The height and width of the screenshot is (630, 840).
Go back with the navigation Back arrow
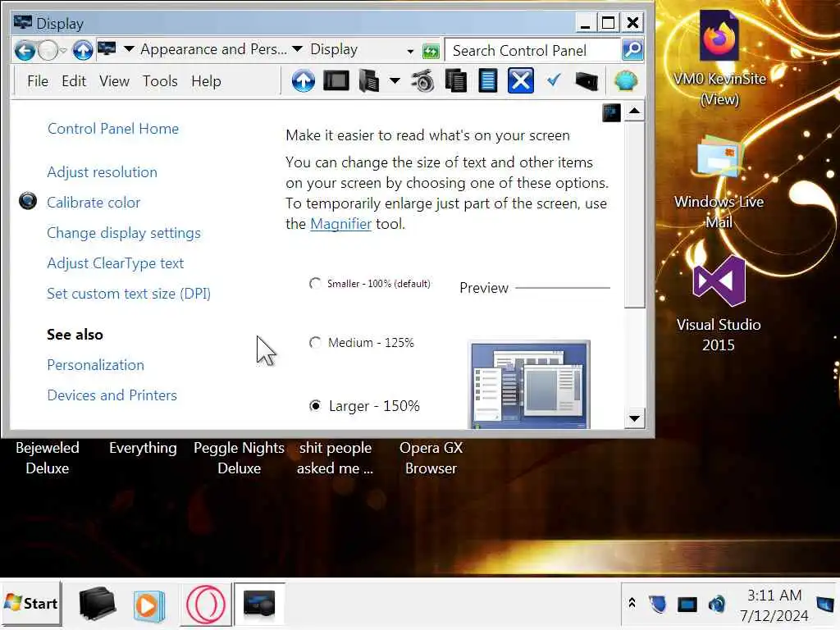coord(25,50)
